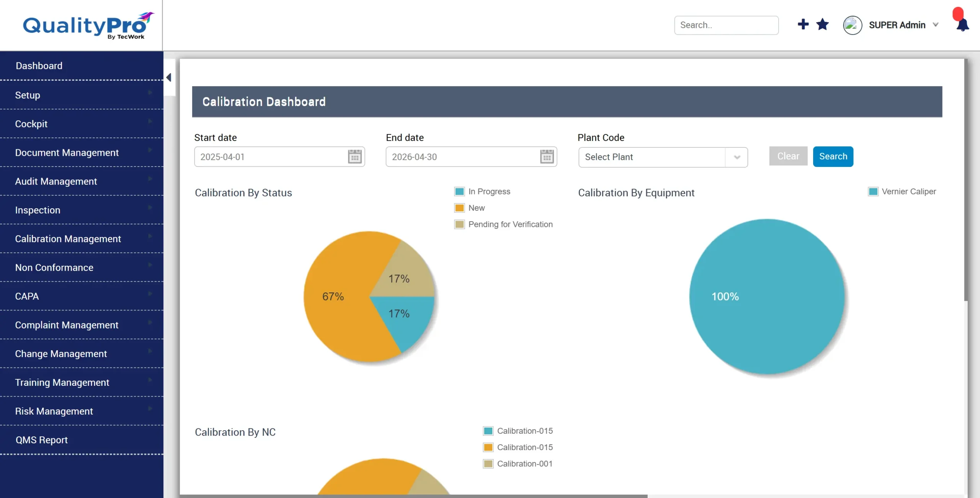Click the Start date input field

(x=279, y=157)
